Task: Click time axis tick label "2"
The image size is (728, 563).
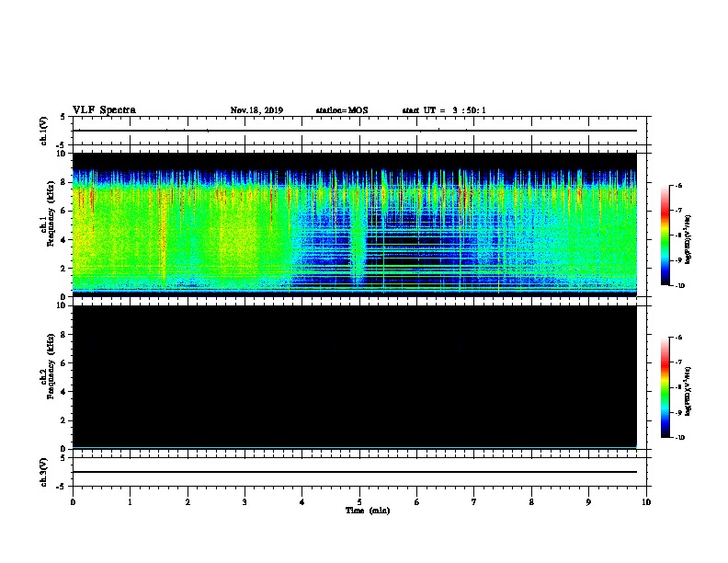Action: pos(188,502)
